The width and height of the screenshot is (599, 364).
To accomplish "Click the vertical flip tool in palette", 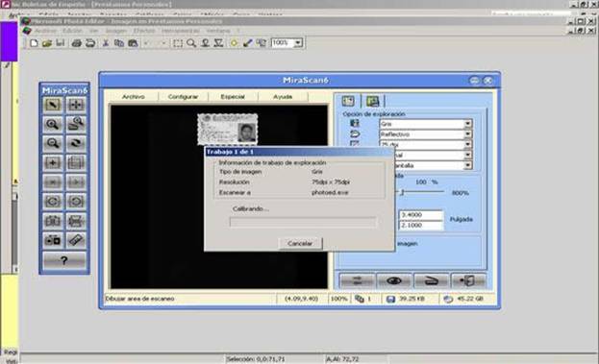I will (76, 221).
